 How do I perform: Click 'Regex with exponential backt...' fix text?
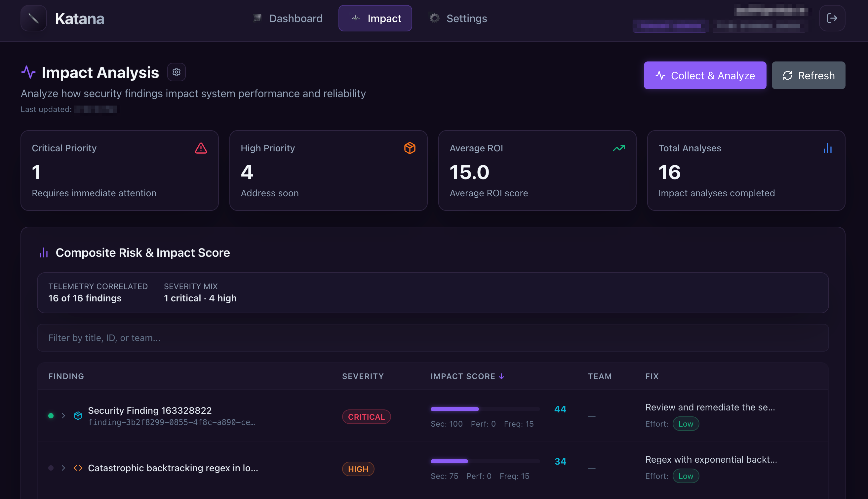click(x=711, y=459)
